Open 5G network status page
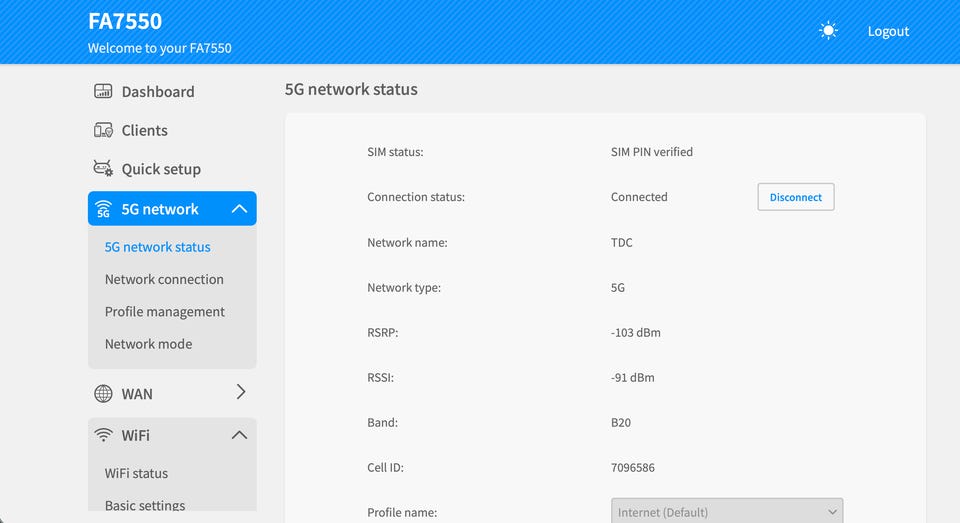Viewport: 960px width, 523px height. (x=158, y=247)
